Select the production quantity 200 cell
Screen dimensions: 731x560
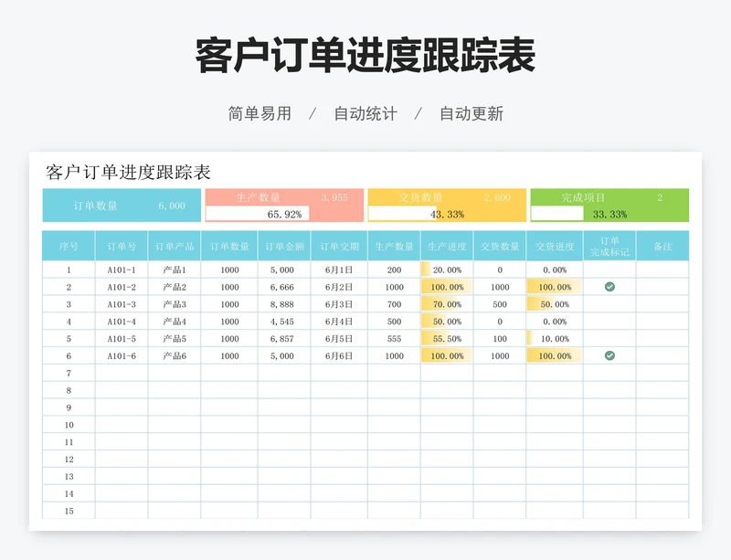(x=394, y=270)
